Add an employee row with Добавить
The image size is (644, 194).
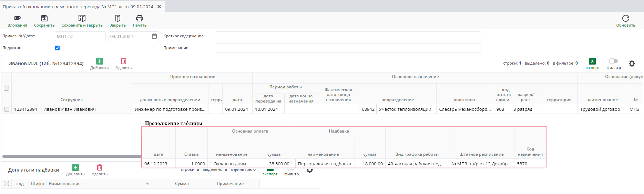pos(100,61)
